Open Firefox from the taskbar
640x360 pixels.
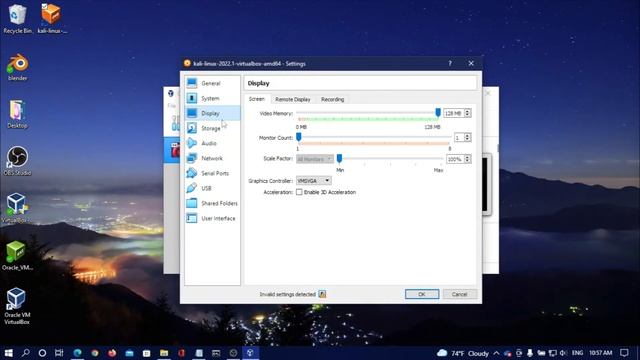pyautogui.click(x=112, y=353)
